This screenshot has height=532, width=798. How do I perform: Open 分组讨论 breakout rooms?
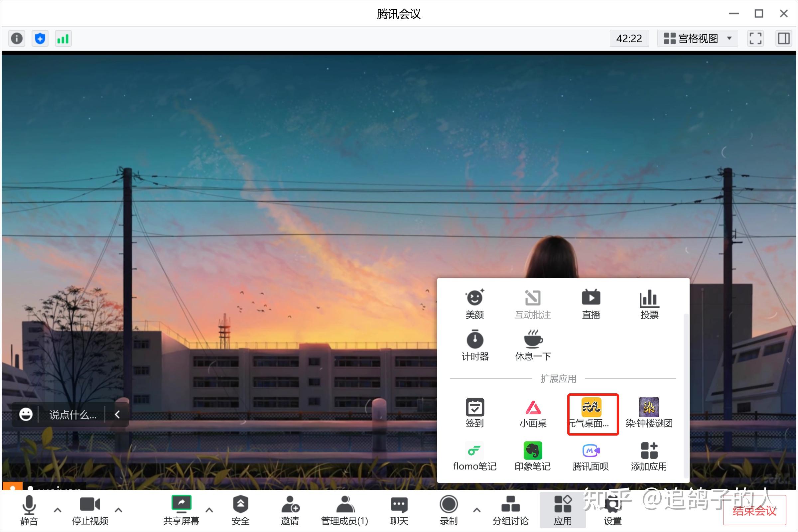511,511
